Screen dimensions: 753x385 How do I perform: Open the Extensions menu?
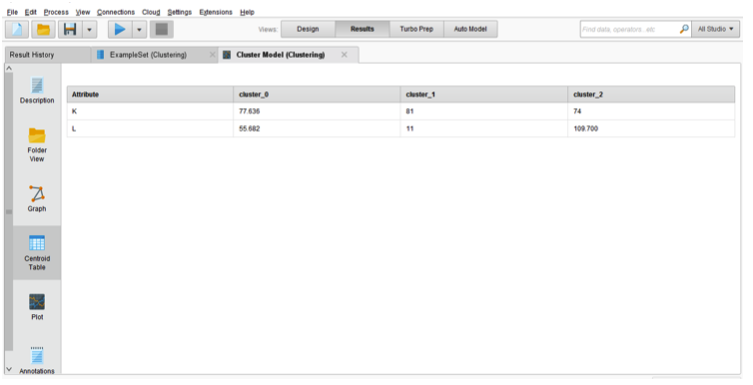[216, 12]
